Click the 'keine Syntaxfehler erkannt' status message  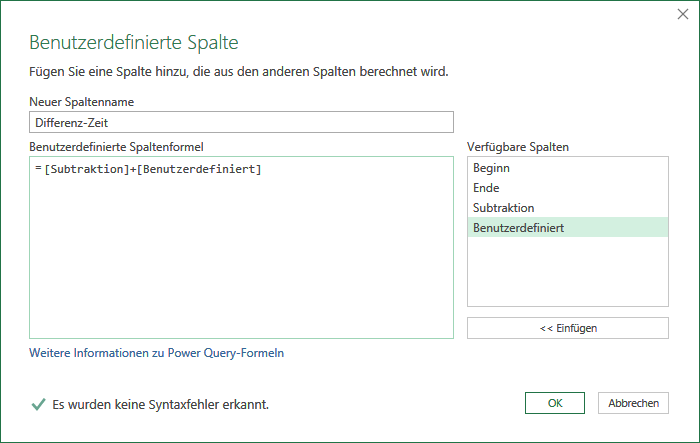[x=161, y=405]
